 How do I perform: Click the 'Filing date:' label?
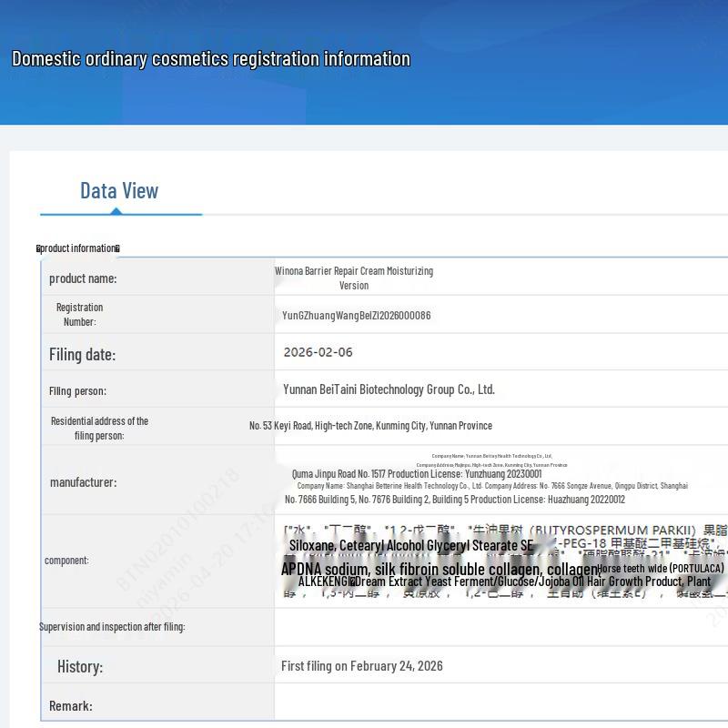pyautogui.click(x=82, y=355)
